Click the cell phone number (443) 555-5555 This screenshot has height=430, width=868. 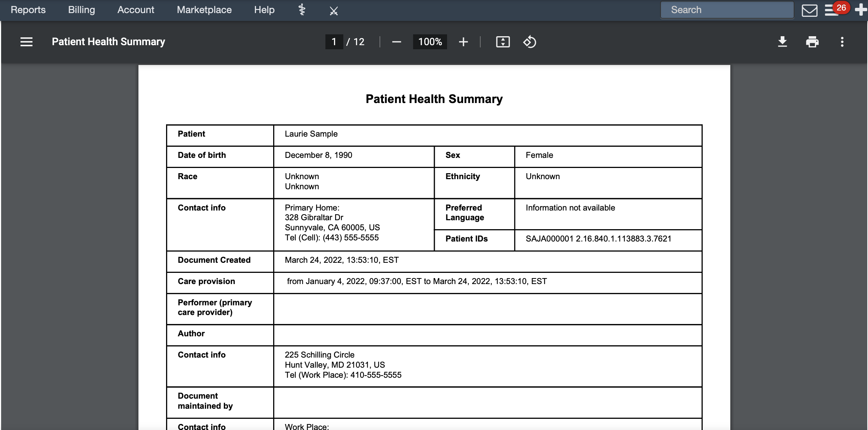pyautogui.click(x=350, y=238)
